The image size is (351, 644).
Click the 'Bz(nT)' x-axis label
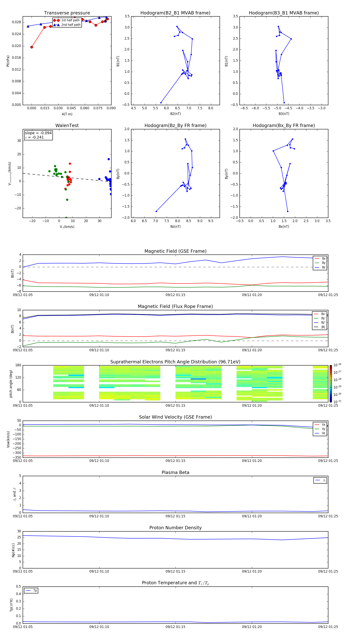pyautogui.click(x=175, y=227)
